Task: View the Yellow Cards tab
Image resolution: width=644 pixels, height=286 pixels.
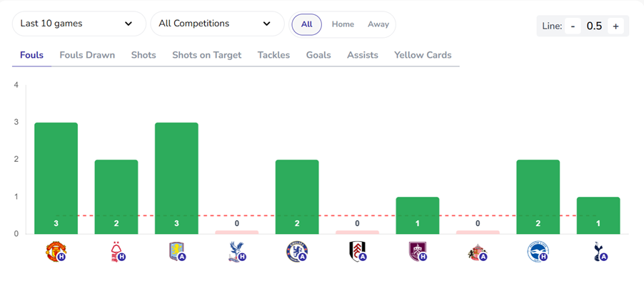Action: 423,55
